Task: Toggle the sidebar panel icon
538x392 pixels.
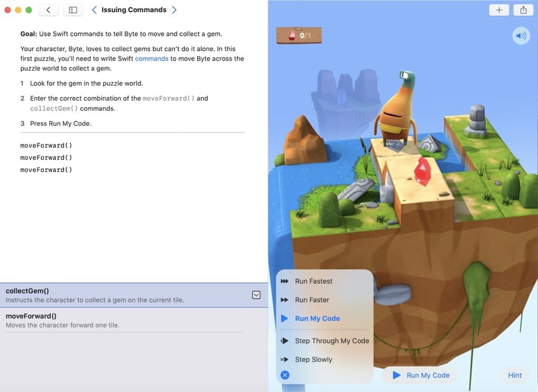Action: (73, 10)
